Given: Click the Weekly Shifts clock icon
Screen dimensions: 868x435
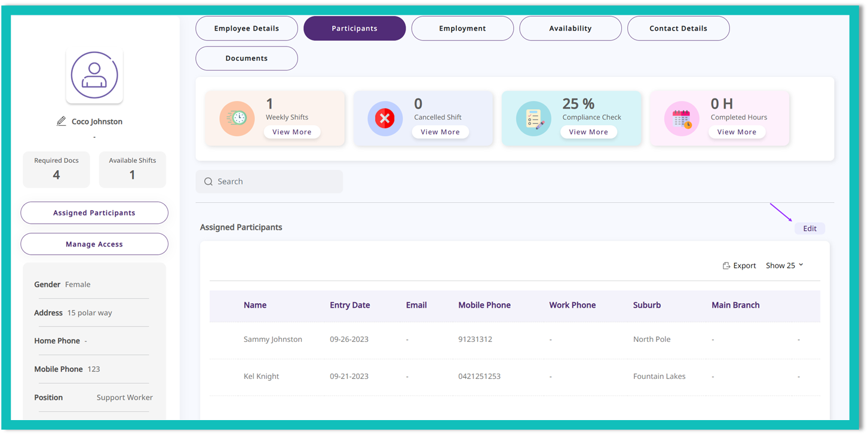Looking at the screenshot, I should [237, 118].
